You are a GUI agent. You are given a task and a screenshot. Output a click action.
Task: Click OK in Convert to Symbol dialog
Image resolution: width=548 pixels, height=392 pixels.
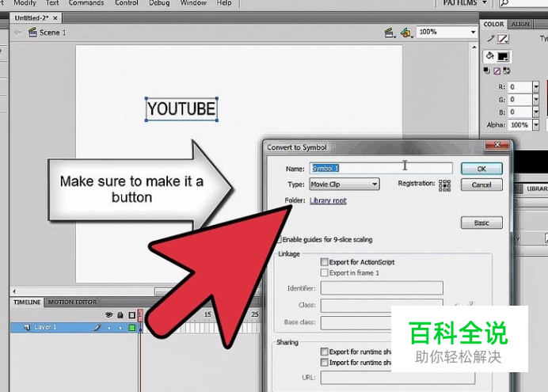point(481,169)
